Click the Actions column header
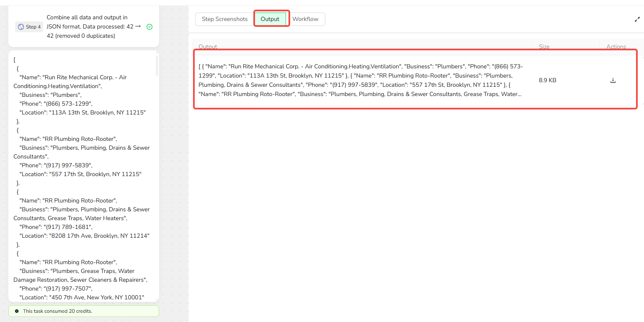Image resolution: width=644 pixels, height=322 pixels. pos(616,47)
